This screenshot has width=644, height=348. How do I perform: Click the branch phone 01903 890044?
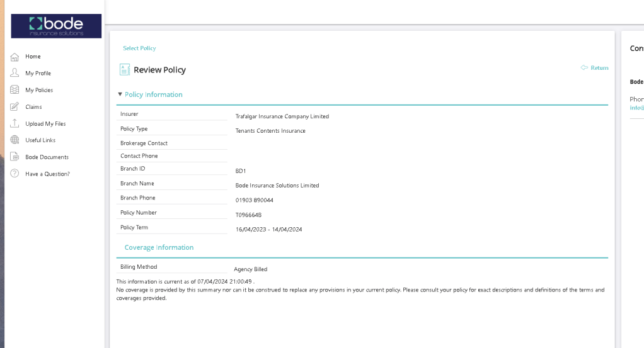(254, 200)
